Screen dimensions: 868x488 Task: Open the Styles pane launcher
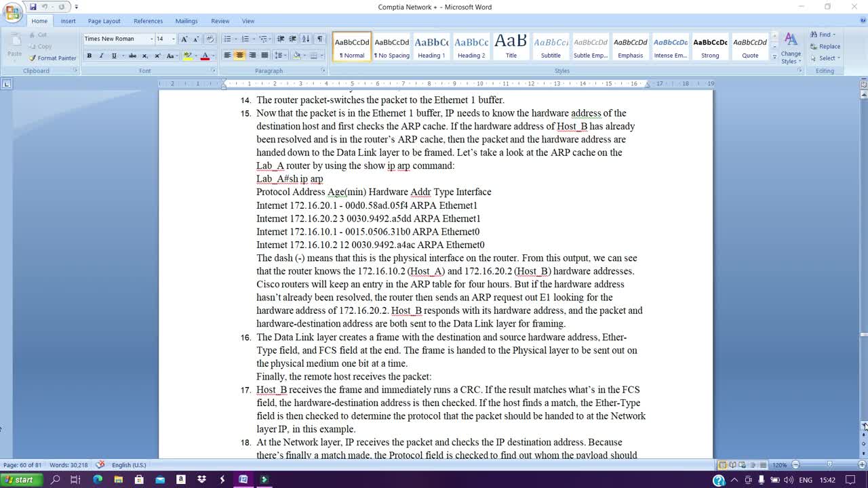click(799, 70)
